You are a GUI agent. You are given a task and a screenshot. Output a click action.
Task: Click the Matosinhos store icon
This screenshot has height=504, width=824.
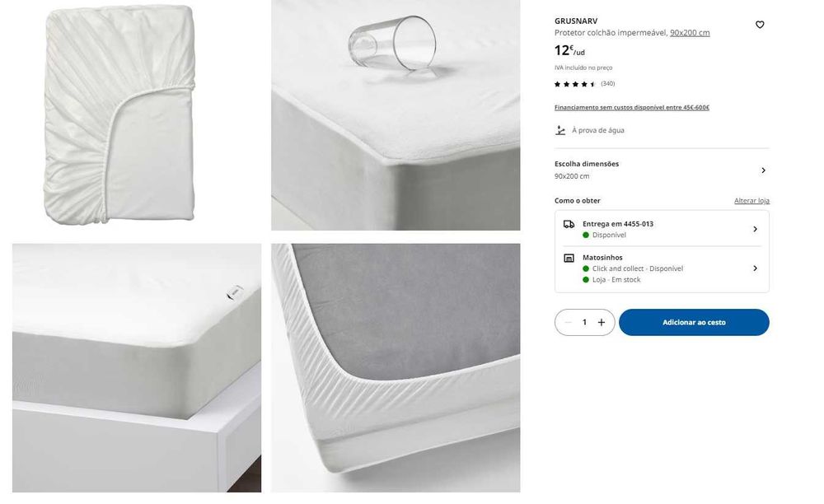tap(569, 258)
